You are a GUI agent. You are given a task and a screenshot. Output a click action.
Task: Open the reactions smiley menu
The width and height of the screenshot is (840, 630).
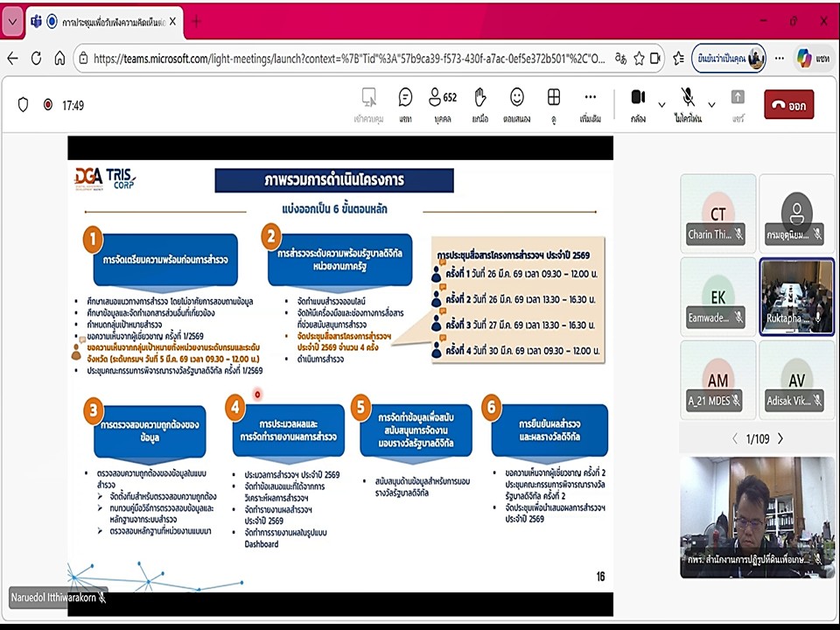tap(517, 103)
